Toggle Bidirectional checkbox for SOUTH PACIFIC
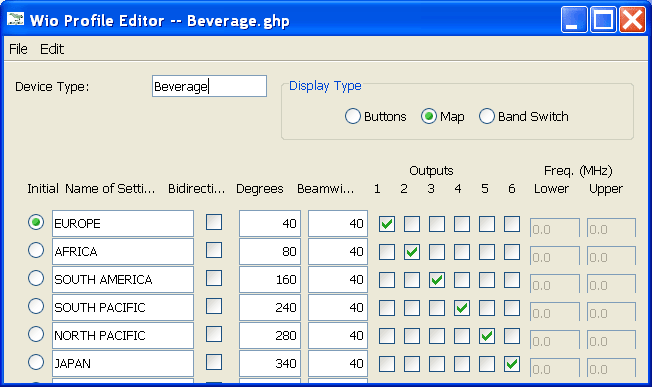The image size is (652, 387). [x=214, y=306]
